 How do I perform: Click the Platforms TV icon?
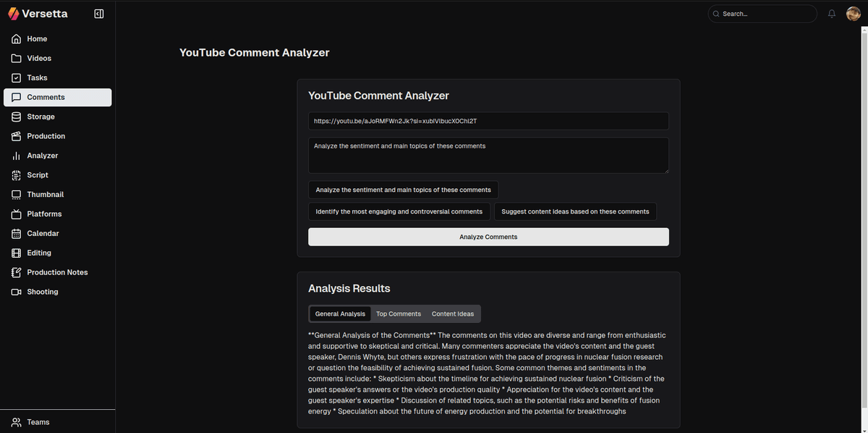(16, 214)
